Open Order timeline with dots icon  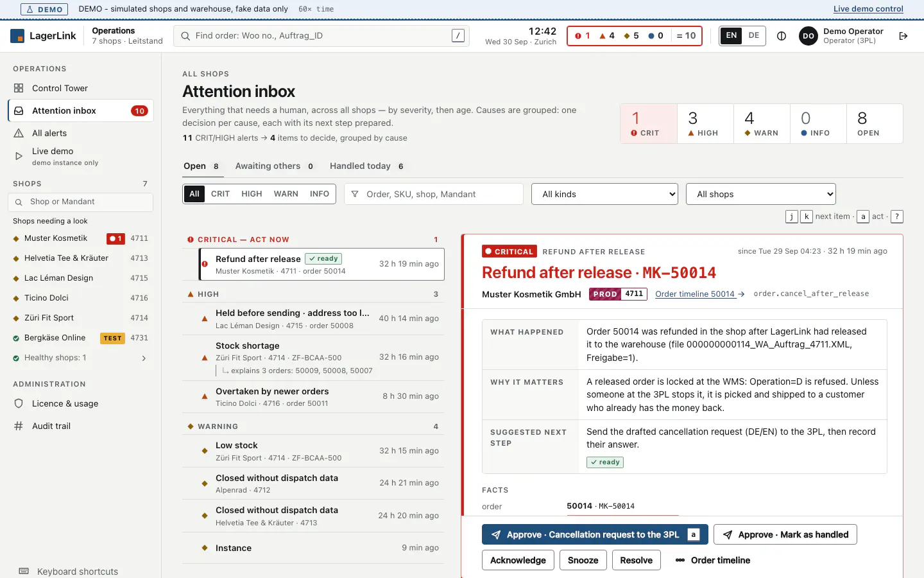pyautogui.click(x=712, y=560)
